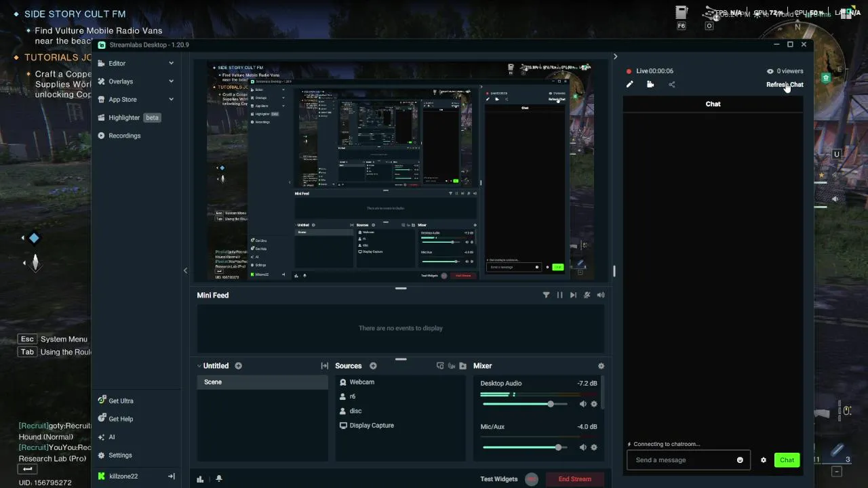
Task: Open Mic/Aux settings gear
Action: tap(594, 447)
